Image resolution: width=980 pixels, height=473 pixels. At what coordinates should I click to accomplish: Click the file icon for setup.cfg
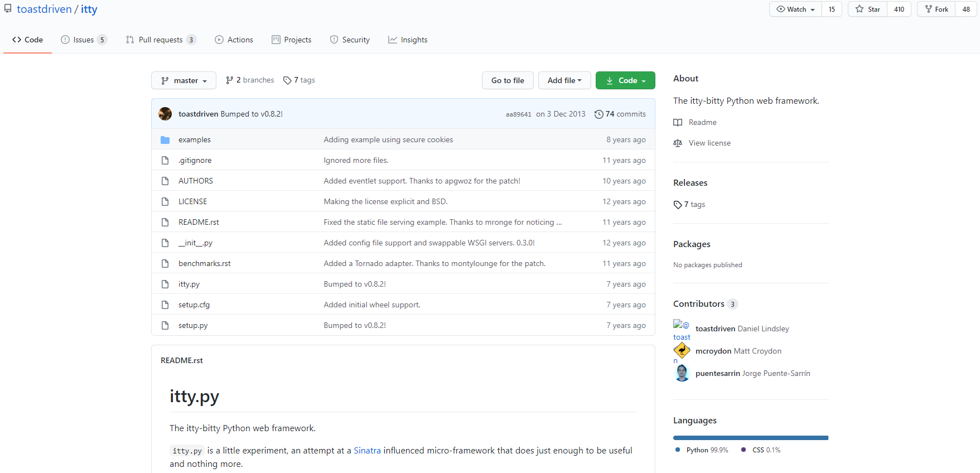pyautogui.click(x=165, y=305)
